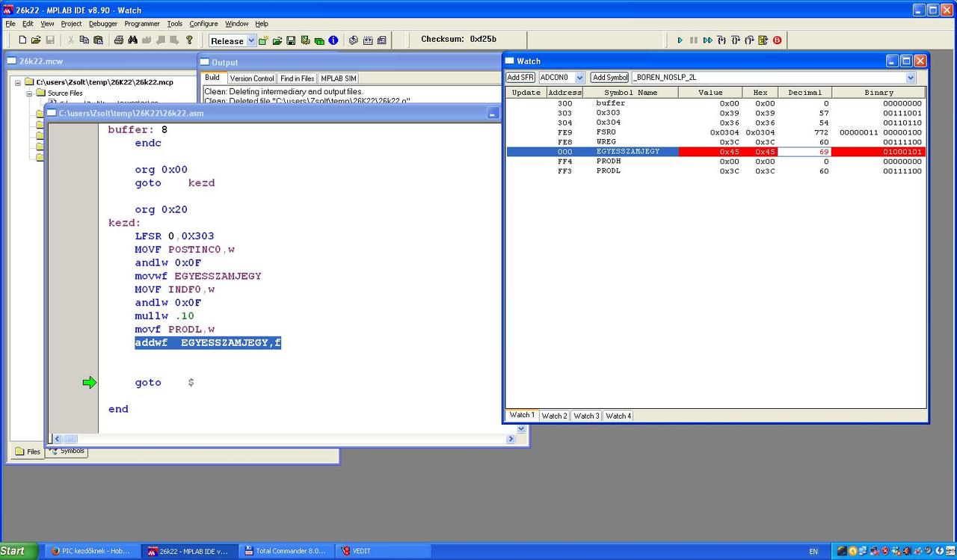This screenshot has height=560, width=957.
Task: Click the Add SFR button
Action: (x=520, y=78)
